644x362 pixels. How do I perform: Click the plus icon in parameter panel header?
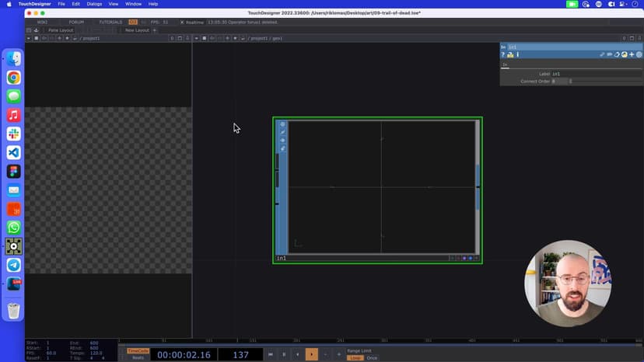632,54
